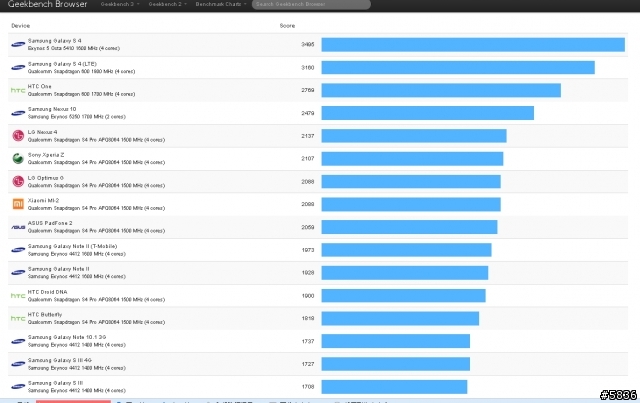Click the Xiaomi logo beside MI-2

pyautogui.click(x=18, y=204)
